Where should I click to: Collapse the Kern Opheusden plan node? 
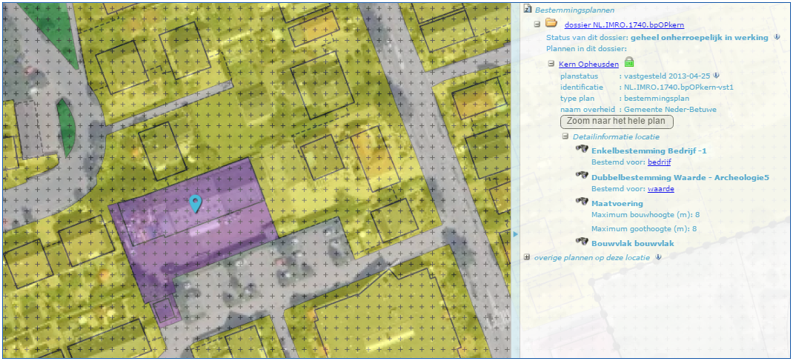pos(551,64)
